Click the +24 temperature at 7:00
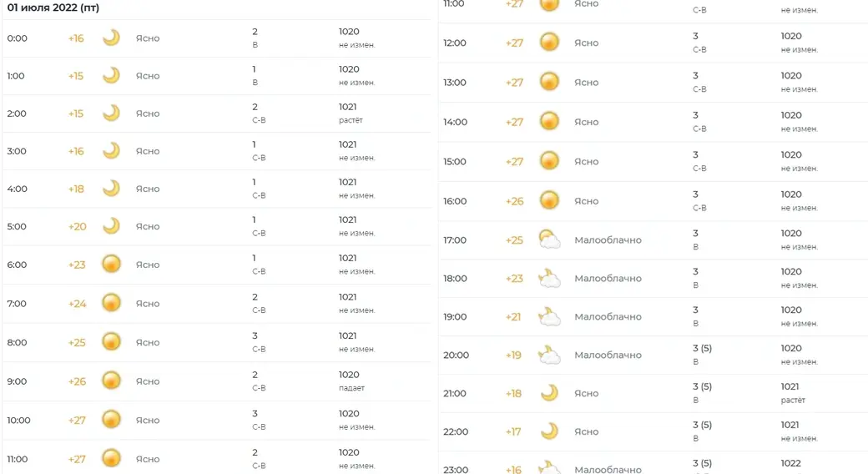868x474 pixels. coord(77,304)
